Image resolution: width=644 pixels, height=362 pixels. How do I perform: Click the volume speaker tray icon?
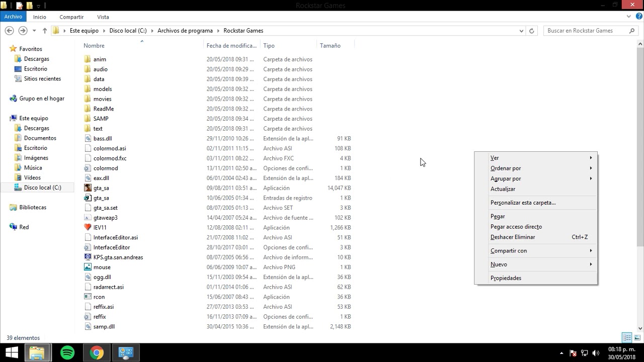tap(596, 353)
